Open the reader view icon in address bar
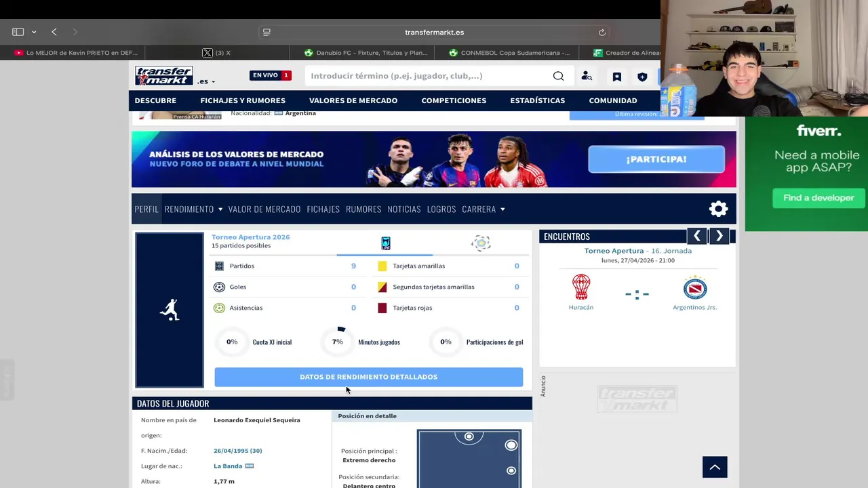The width and height of the screenshot is (868, 488). (267, 32)
